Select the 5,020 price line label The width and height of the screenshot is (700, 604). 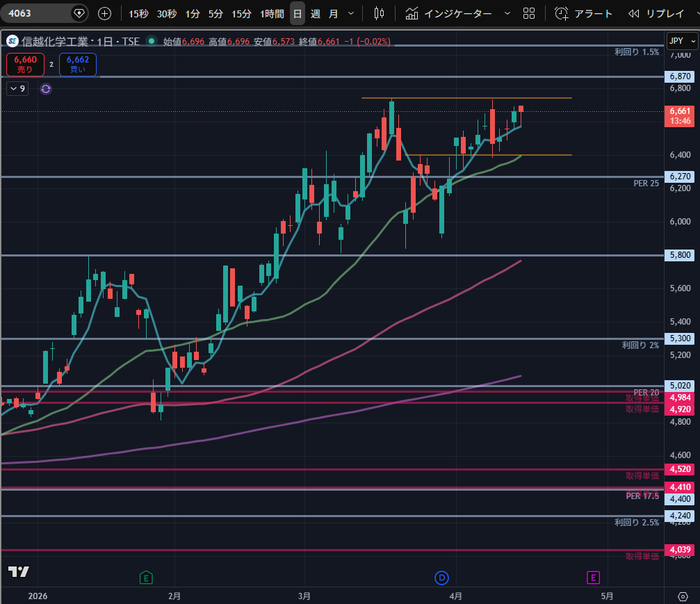[x=679, y=385]
